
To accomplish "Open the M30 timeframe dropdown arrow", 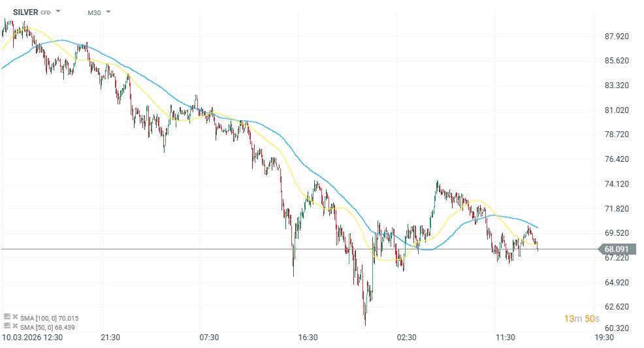I will pyautogui.click(x=108, y=12).
